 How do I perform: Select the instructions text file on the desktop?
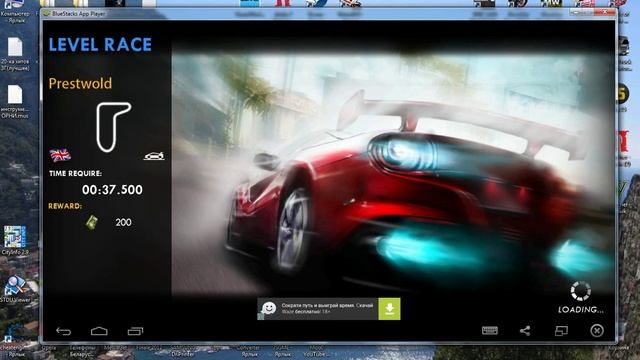click(x=15, y=101)
